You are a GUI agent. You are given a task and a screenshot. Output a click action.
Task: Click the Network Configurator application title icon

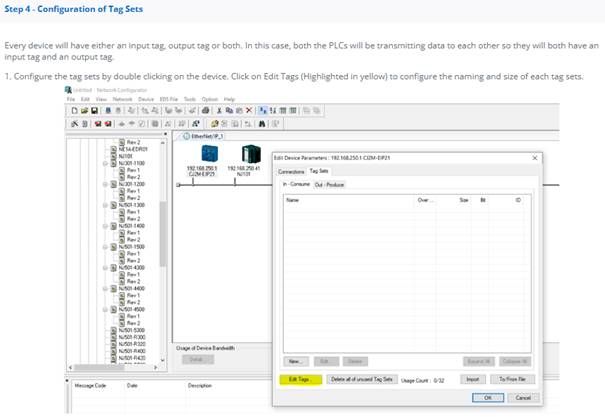[x=68, y=90]
